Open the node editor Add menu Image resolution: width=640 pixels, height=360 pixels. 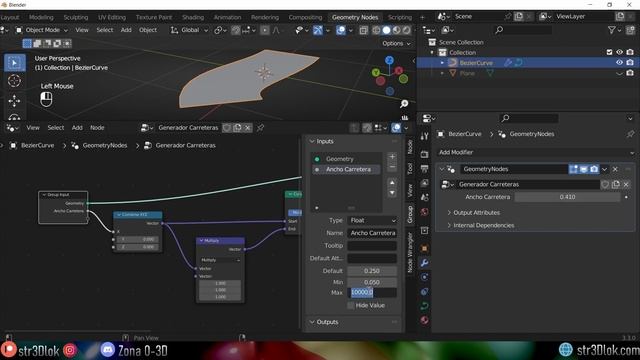click(x=77, y=128)
